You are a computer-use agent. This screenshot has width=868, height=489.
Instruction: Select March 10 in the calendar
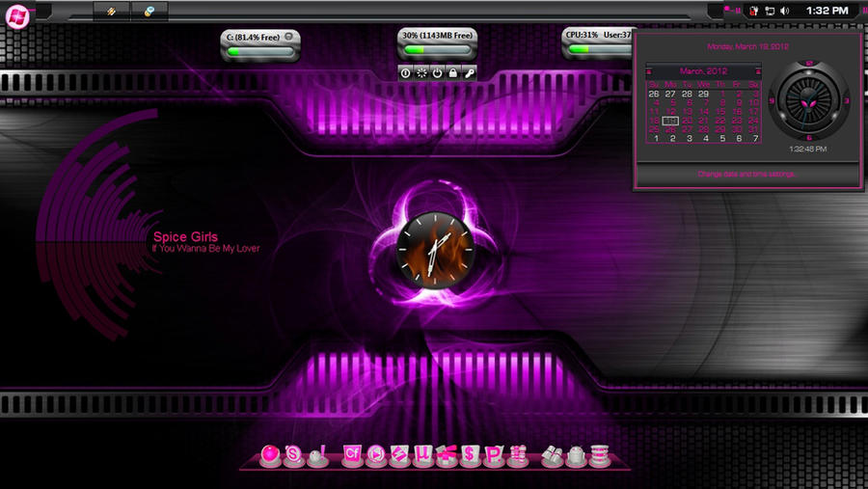tap(753, 103)
